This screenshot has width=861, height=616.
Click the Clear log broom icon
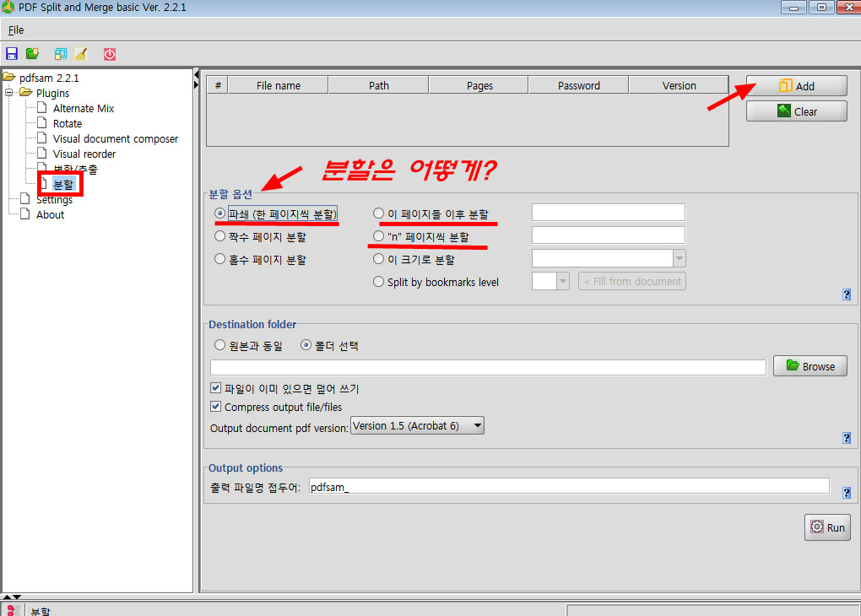[81, 54]
